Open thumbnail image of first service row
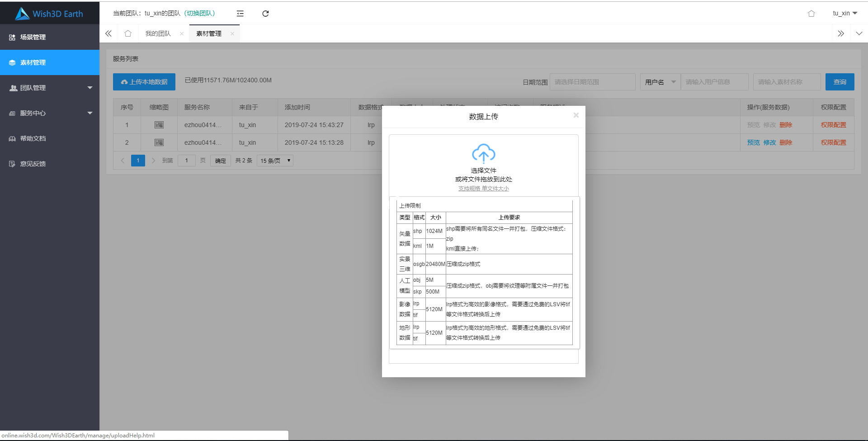 [159, 125]
